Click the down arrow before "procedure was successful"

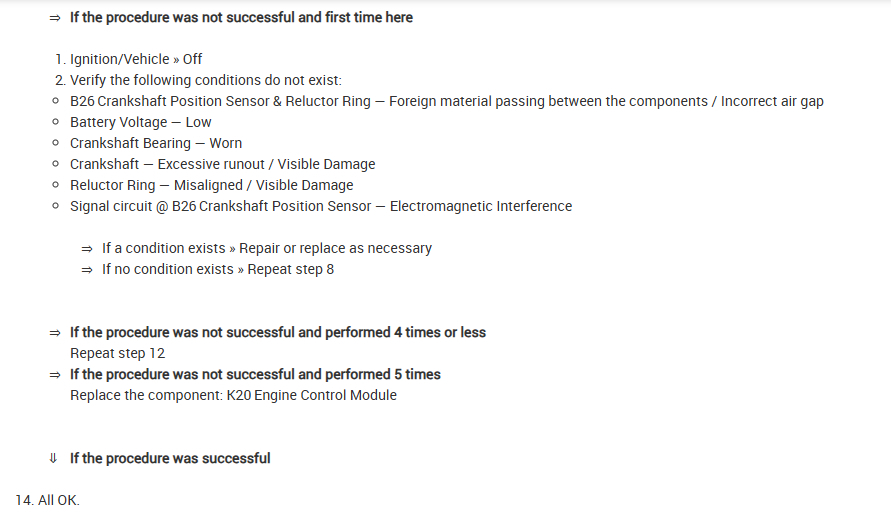54,458
